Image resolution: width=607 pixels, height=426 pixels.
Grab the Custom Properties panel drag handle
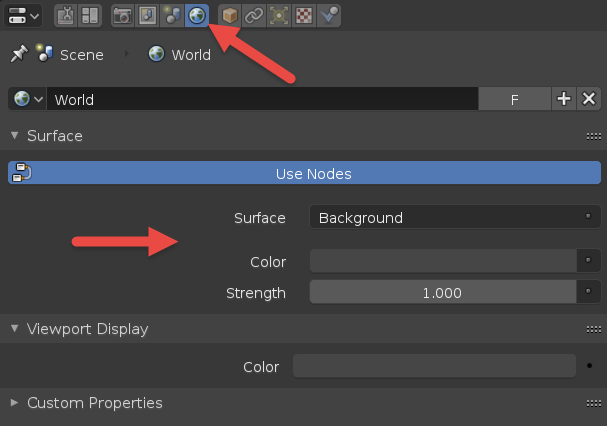(594, 404)
